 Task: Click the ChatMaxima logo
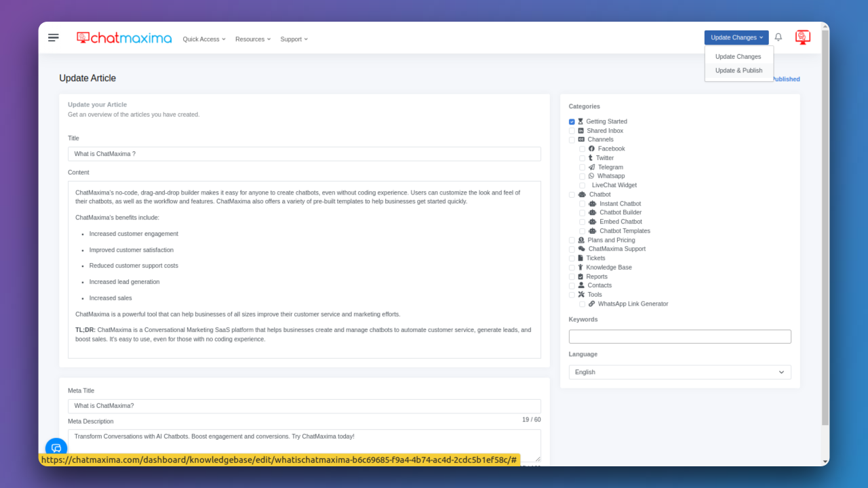124,38
